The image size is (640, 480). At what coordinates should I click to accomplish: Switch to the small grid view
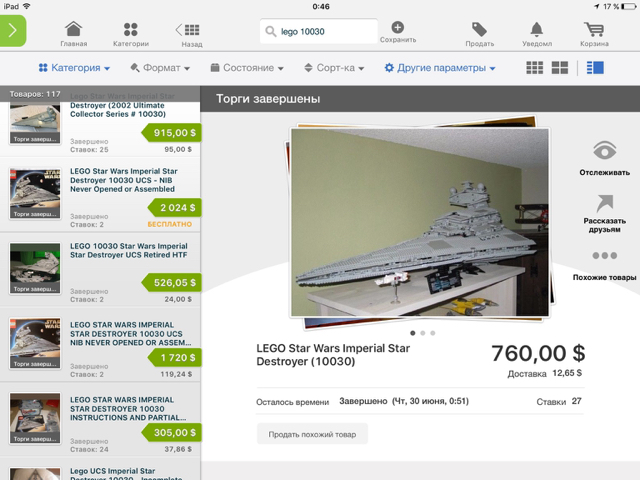pyautogui.click(x=535, y=68)
